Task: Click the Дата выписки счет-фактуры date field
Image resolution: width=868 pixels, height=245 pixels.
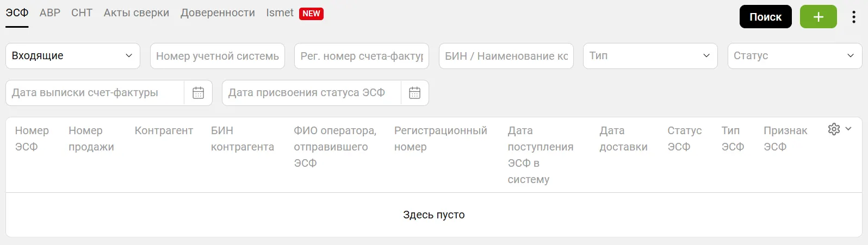Action: click(95, 93)
